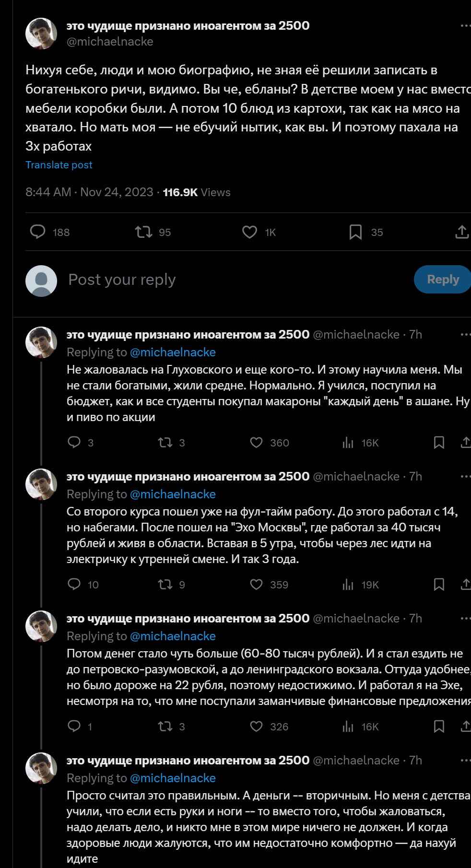The image size is (471, 868).
Task: Reply to the thread post with 10 replies
Action: [x=74, y=585]
